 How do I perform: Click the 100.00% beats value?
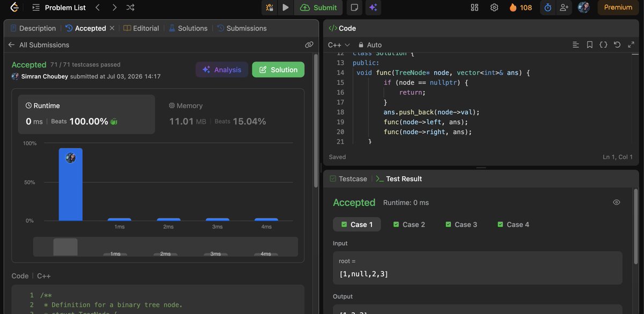tap(89, 121)
